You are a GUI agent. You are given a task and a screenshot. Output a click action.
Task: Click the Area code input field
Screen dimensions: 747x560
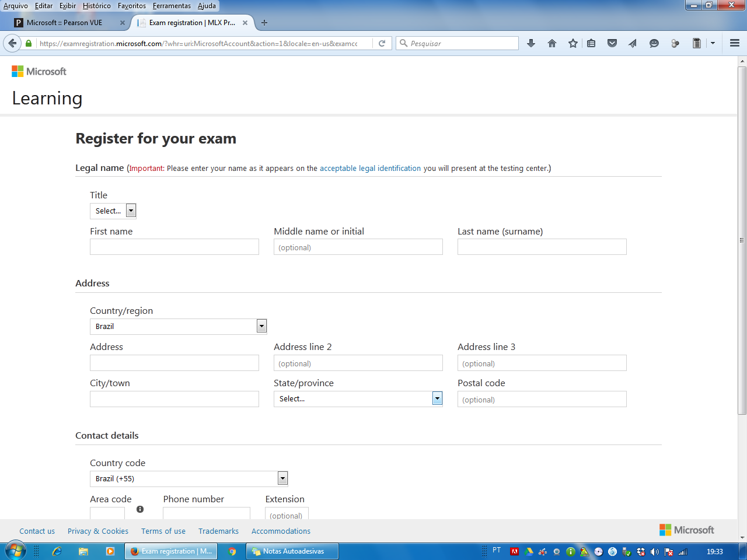tap(107, 513)
